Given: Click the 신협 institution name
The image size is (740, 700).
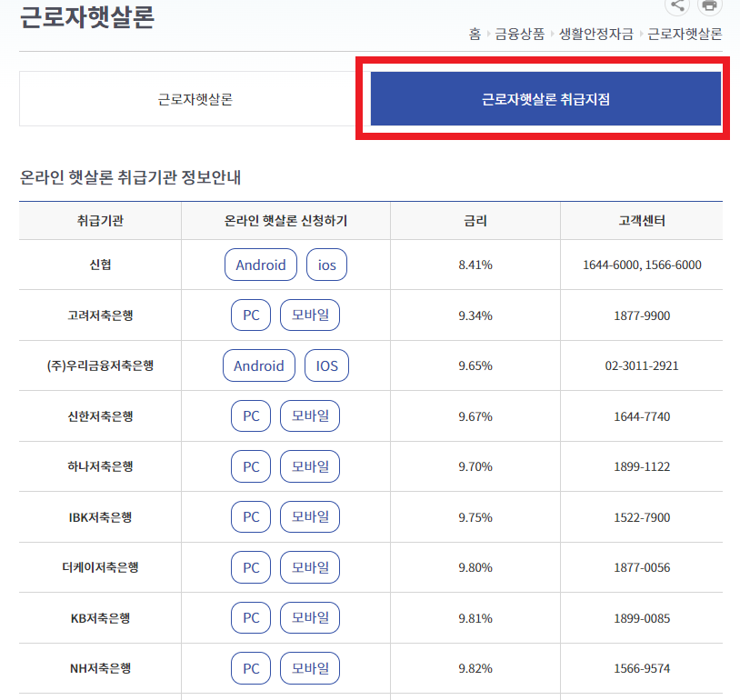Looking at the screenshot, I should coord(100,265).
